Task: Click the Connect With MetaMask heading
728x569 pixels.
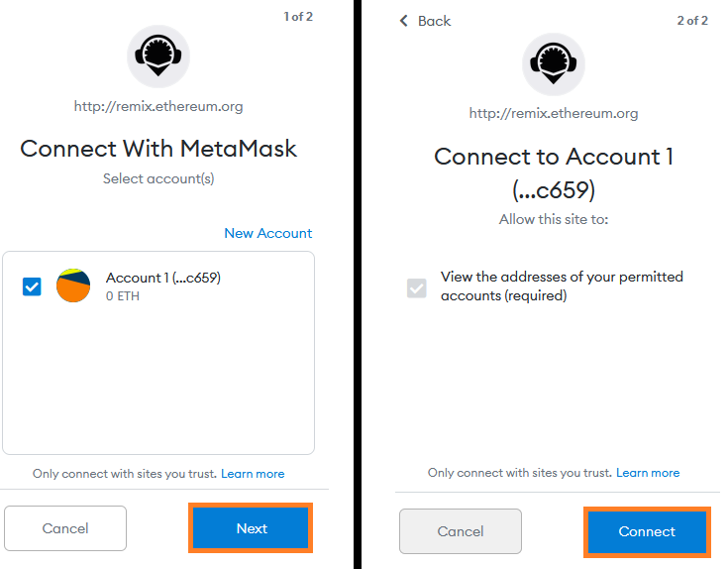Action: click(x=158, y=149)
